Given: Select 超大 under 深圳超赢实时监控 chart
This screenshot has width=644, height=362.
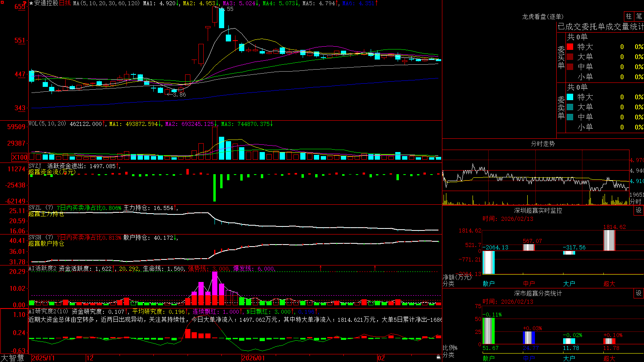Looking at the screenshot, I should [x=609, y=284].
